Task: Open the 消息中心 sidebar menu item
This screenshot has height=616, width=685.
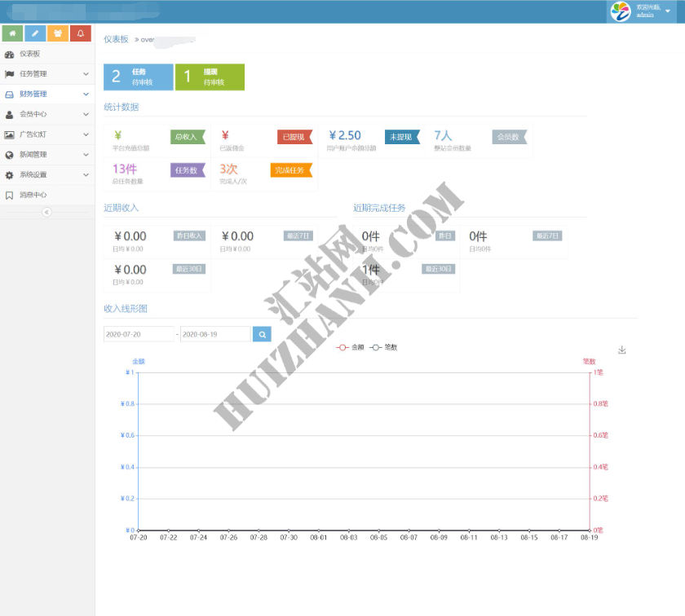Action: pos(47,195)
